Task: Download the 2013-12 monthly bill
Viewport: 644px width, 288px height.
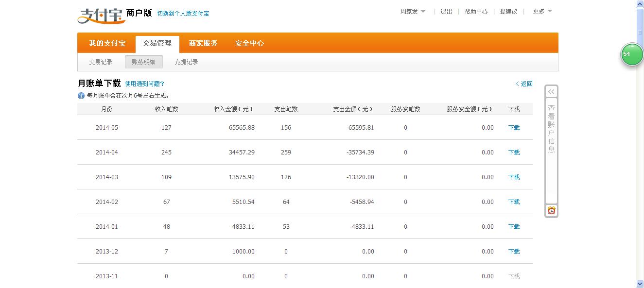Action: tap(514, 252)
